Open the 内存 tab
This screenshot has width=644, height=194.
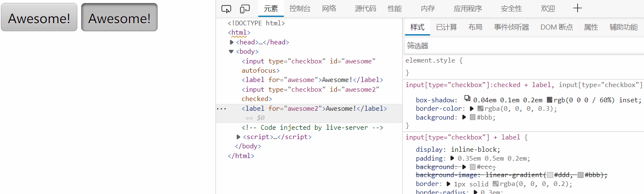pyautogui.click(x=428, y=8)
